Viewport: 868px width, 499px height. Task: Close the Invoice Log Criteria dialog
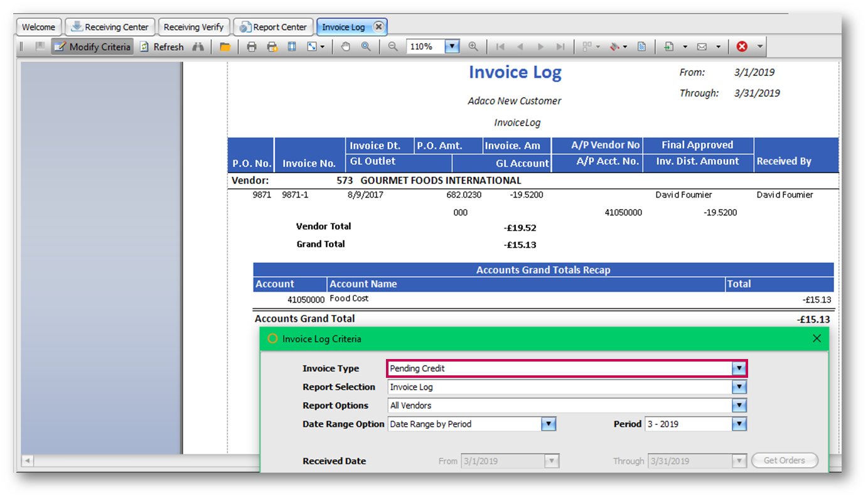click(817, 339)
